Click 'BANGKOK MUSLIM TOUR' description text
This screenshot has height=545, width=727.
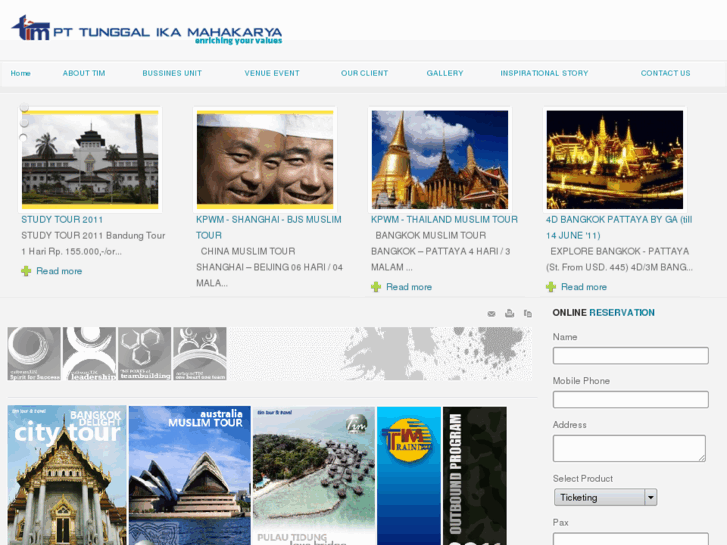[x=431, y=236]
